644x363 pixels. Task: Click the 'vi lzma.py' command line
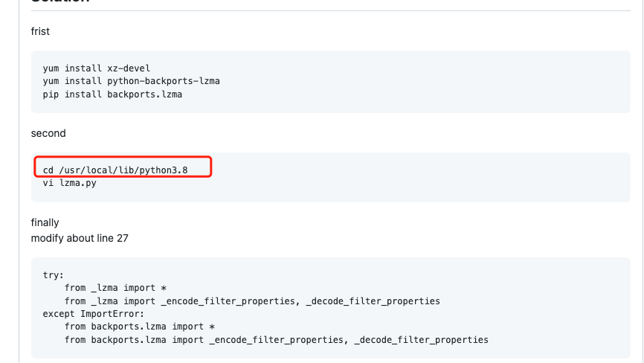click(69, 183)
